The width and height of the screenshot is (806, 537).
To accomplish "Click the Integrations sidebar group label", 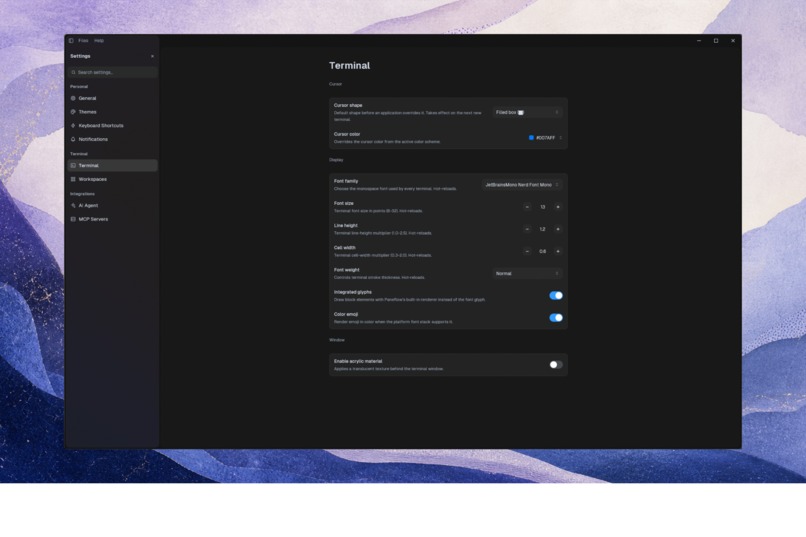I will click(x=82, y=194).
